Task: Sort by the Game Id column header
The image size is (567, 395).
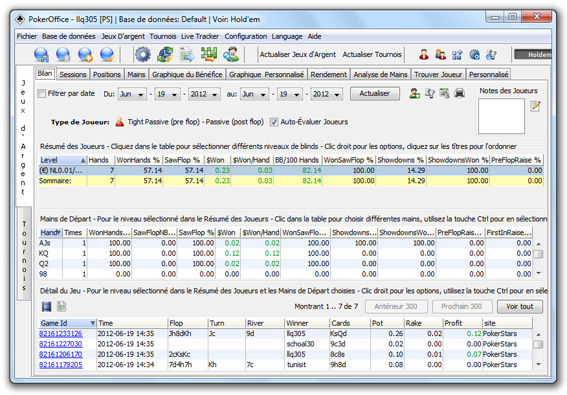Action: pos(68,323)
